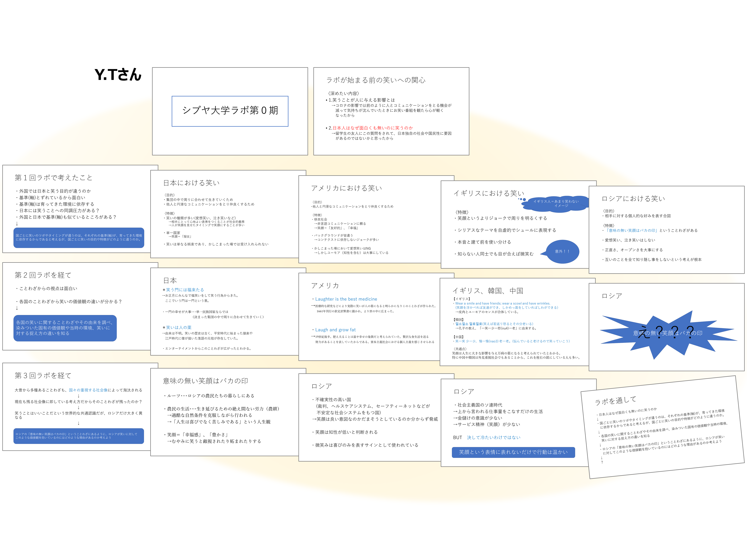Click the 'Y.Tさん' heading text
This screenshot has height=560, width=747.
(118, 75)
